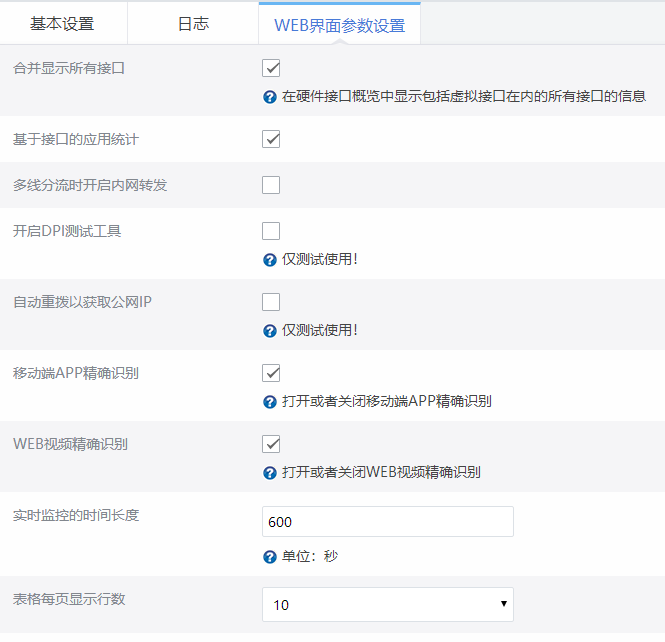Select the WEB界面参数设置 tab

[x=339, y=25]
